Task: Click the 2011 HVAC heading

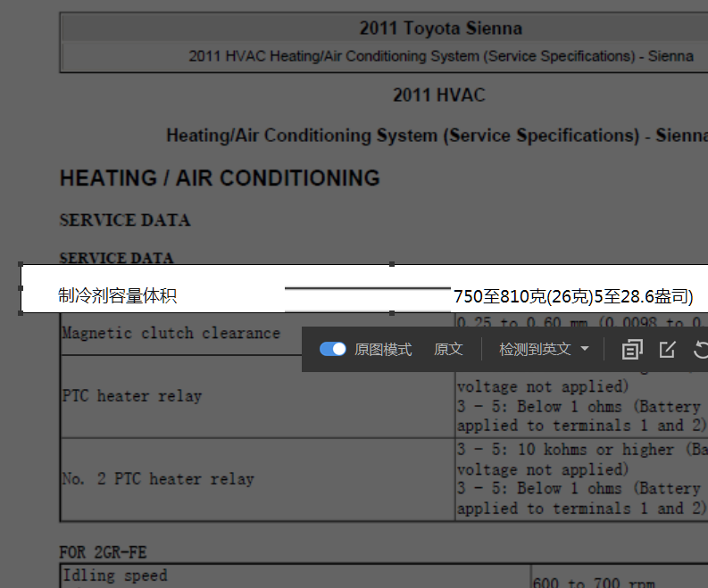Action: [x=439, y=95]
